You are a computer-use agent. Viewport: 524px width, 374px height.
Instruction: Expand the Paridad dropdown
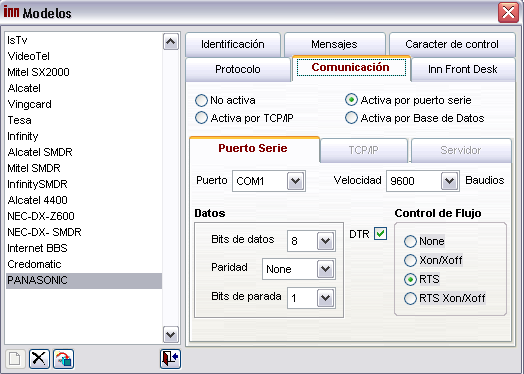coord(325,269)
